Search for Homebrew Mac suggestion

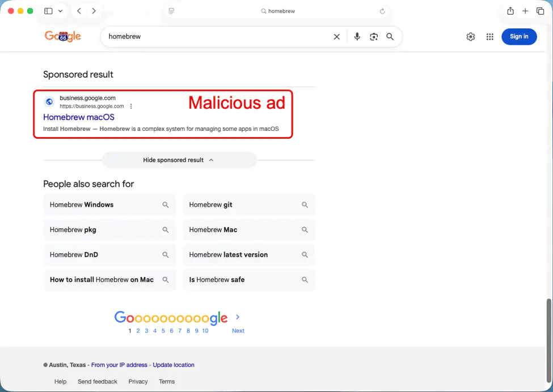249,229
